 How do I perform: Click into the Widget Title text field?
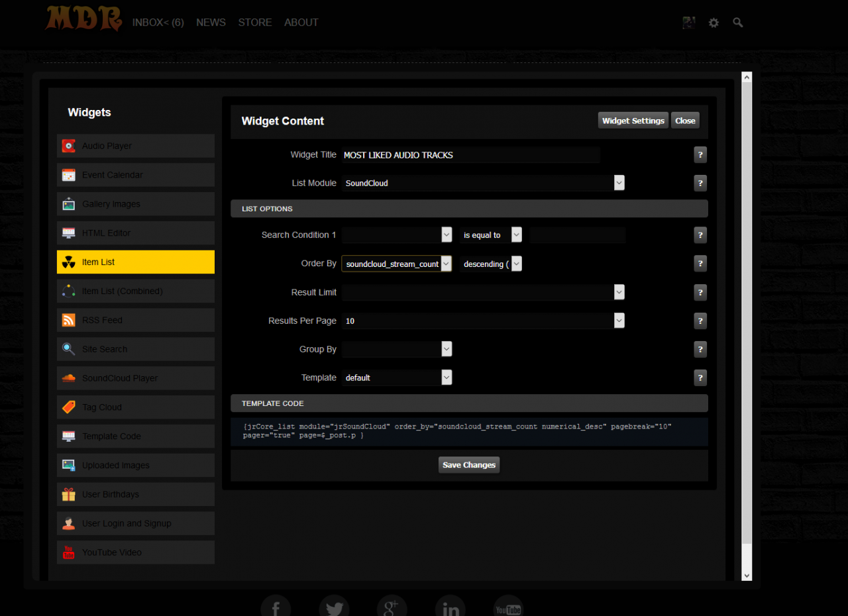470,155
